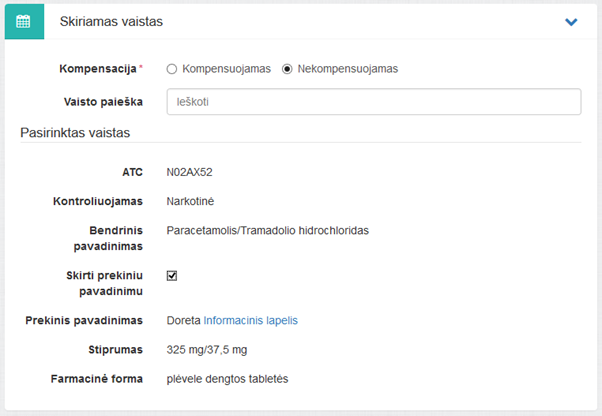The height and width of the screenshot is (416, 602).
Task: Click the strength value 325 mg/37,5 mg
Action: click(207, 350)
